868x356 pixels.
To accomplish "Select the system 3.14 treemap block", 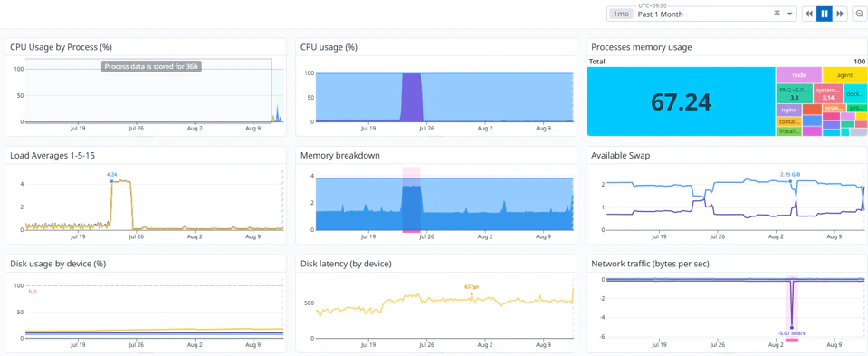I will (828, 93).
